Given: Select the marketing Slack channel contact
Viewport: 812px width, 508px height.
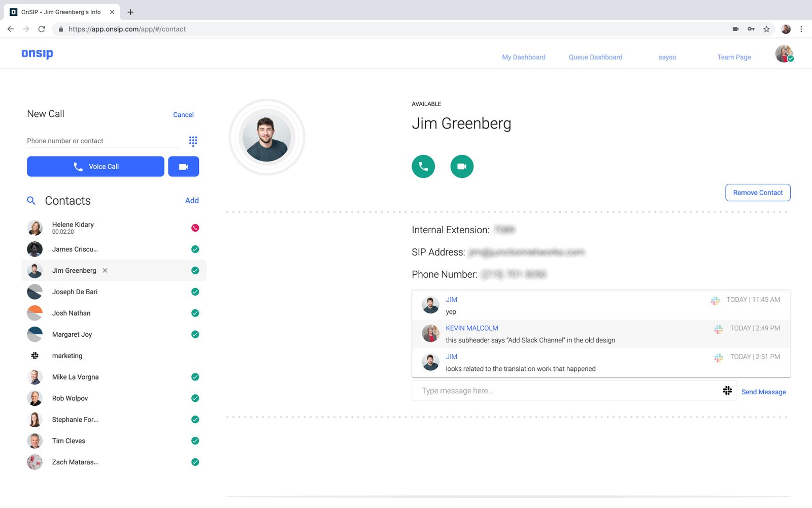Looking at the screenshot, I should pyautogui.click(x=67, y=356).
